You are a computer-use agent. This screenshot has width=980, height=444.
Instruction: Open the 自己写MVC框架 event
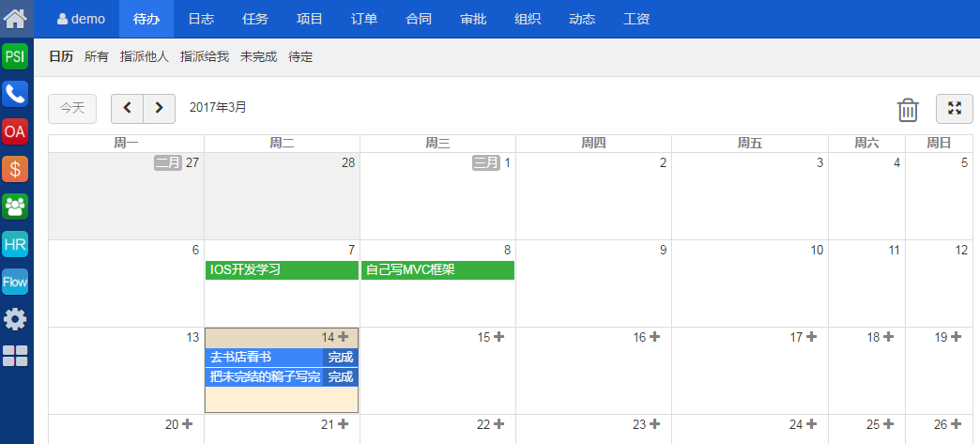tap(437, 270)
